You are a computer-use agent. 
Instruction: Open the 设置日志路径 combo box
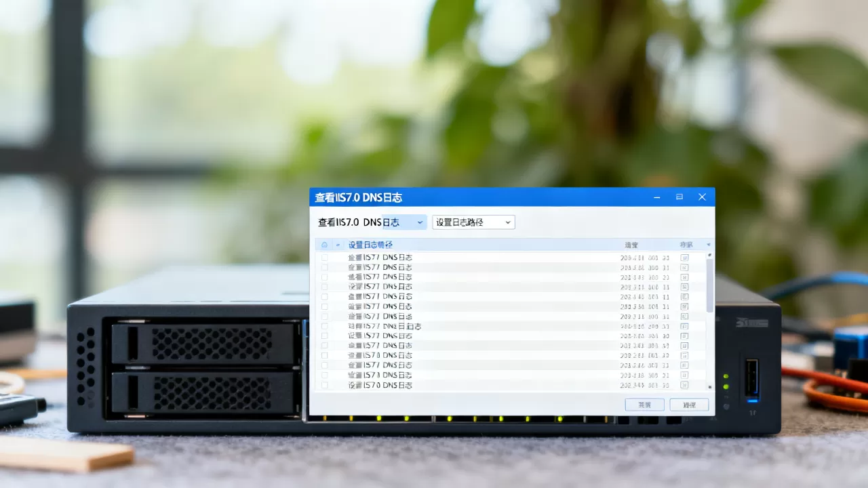[x=473, y=222]
